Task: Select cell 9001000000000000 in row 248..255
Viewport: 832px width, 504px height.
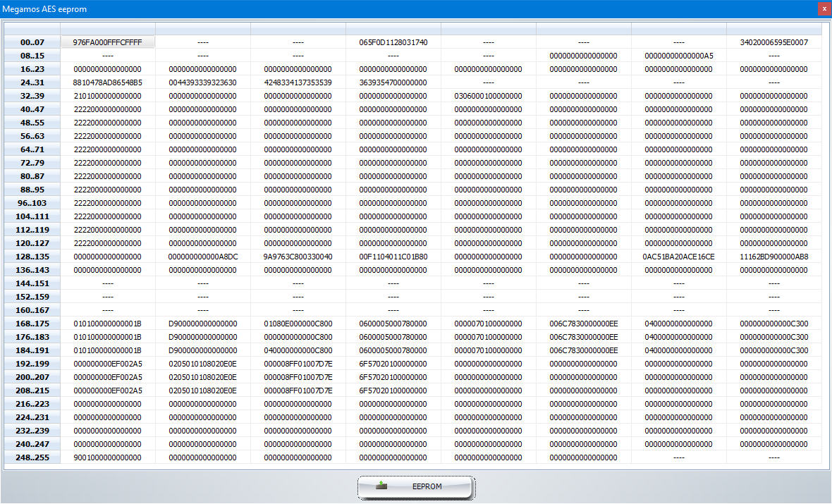Action: (108, 458)
